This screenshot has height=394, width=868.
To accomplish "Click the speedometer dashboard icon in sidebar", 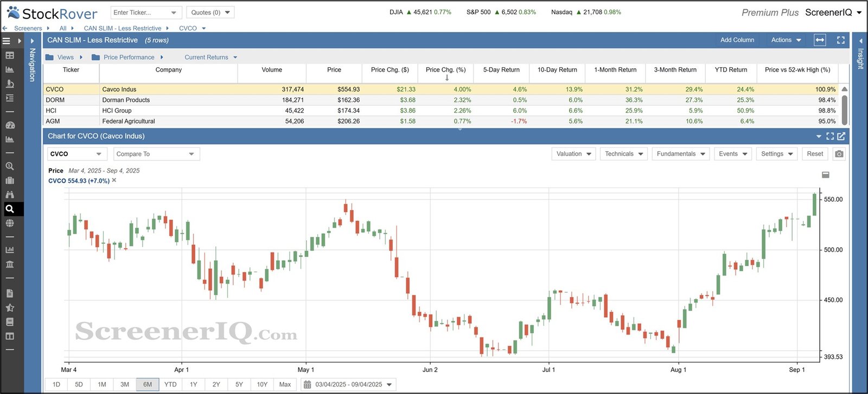I will click(x=10, y=125).
